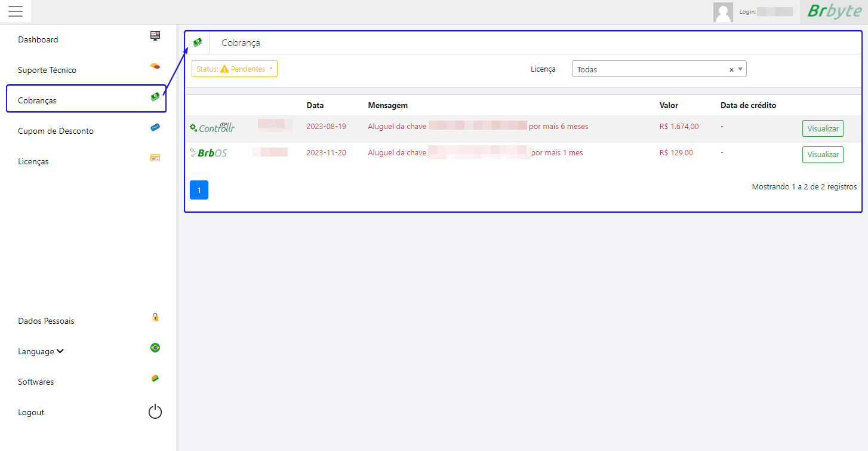The image size is (868, 451).
Task: Open Cupom de Desconto menu item
Action: click(x=56, y=131)
